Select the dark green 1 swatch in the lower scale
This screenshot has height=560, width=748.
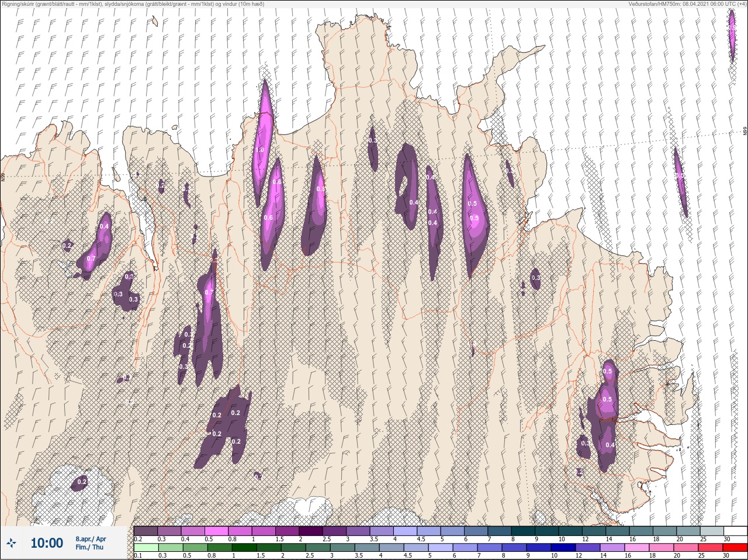244,548
